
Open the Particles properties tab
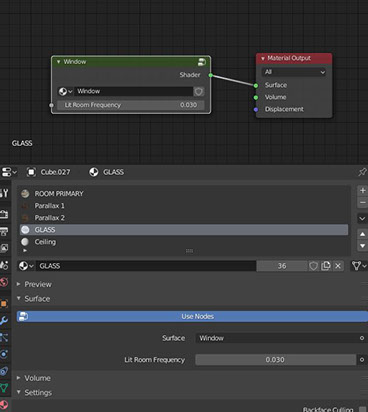click(4, 337)
